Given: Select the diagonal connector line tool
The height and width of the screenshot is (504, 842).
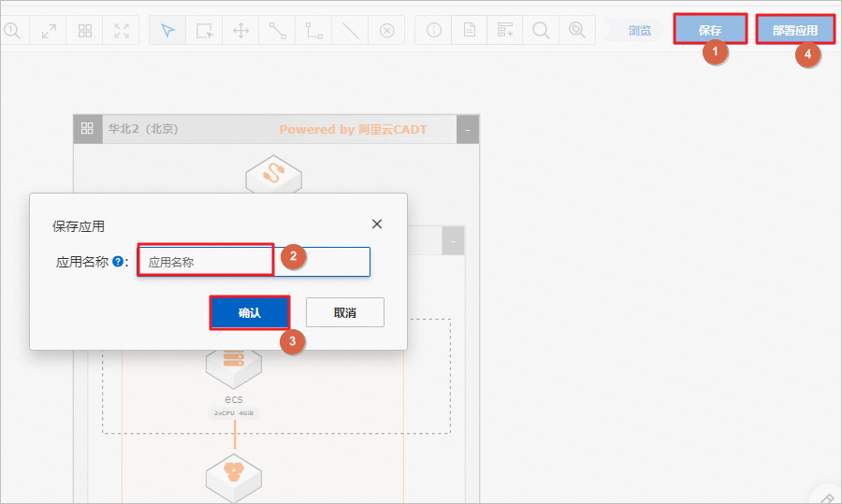Looking at the screenshot, I should click(277, 31).
